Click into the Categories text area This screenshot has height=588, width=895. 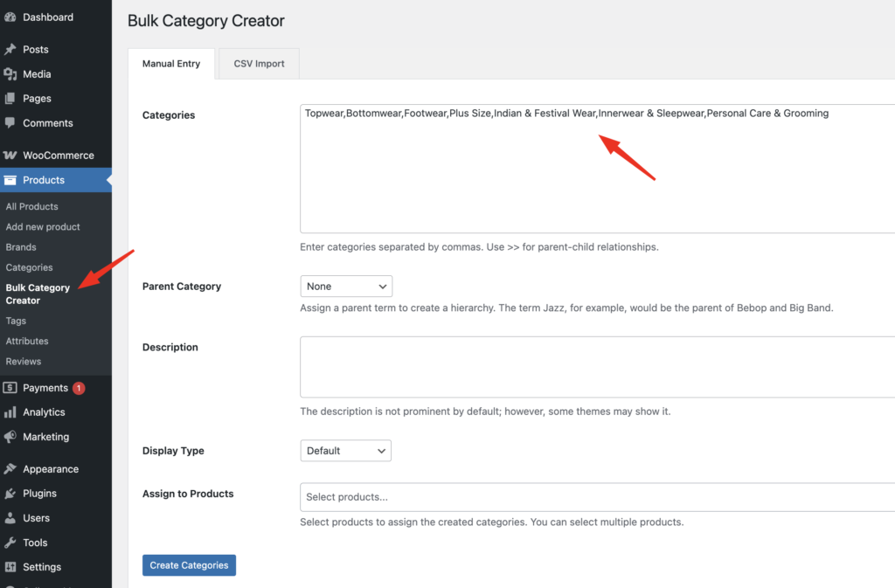pyautogui.click(x=597, y=169)
